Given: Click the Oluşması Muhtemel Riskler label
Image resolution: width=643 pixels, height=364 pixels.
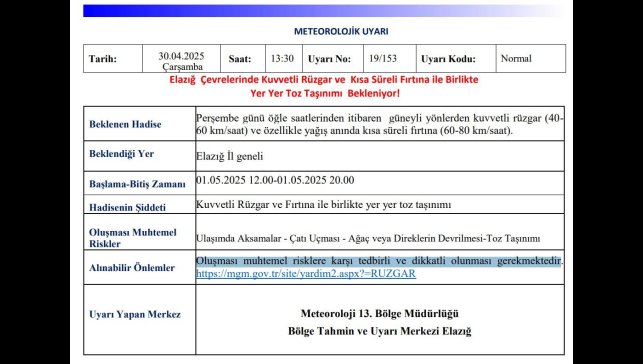Looking at the screenshot, I should click(x=132, y=238).
